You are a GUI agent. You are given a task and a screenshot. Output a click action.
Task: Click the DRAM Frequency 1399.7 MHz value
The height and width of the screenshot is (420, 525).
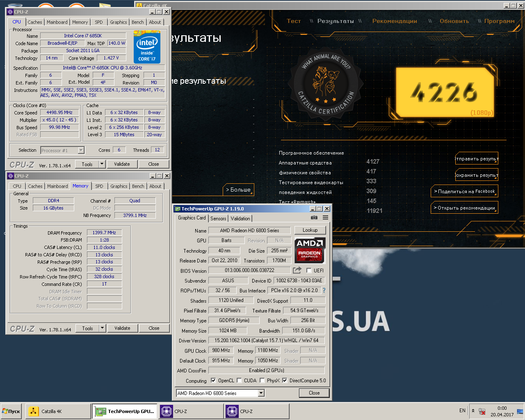point(104,233)
